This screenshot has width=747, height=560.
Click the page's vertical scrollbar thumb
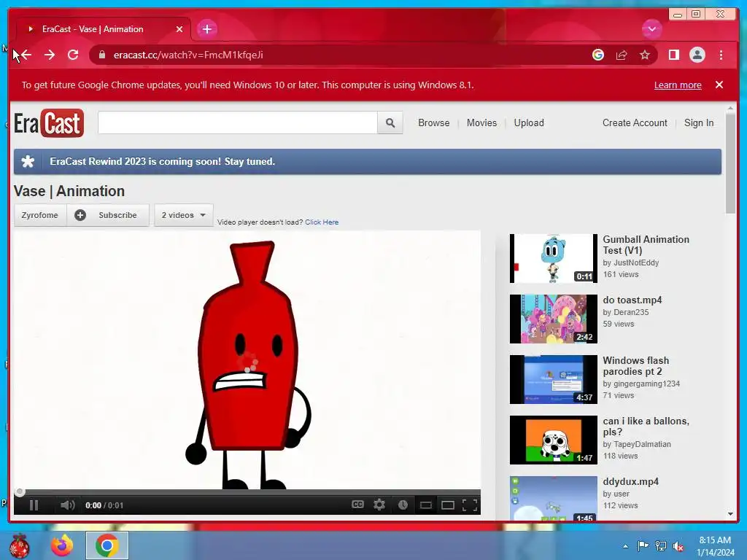(x=730, y=164)
